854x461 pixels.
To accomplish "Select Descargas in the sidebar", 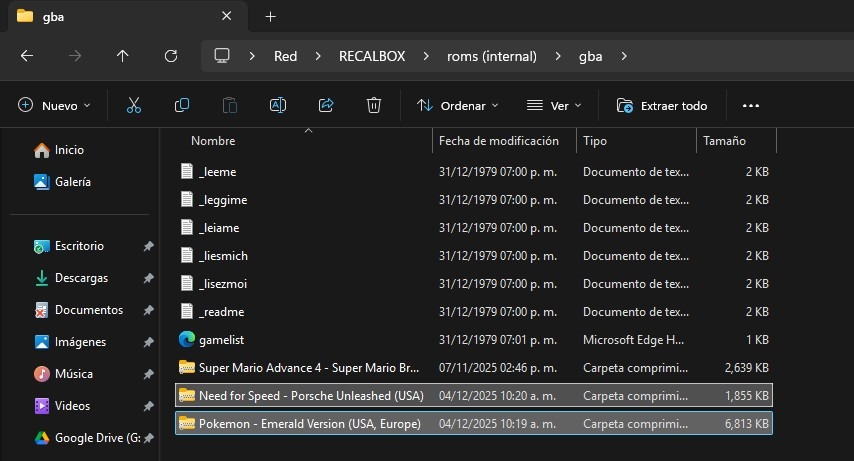I will (x=81, y=278).
